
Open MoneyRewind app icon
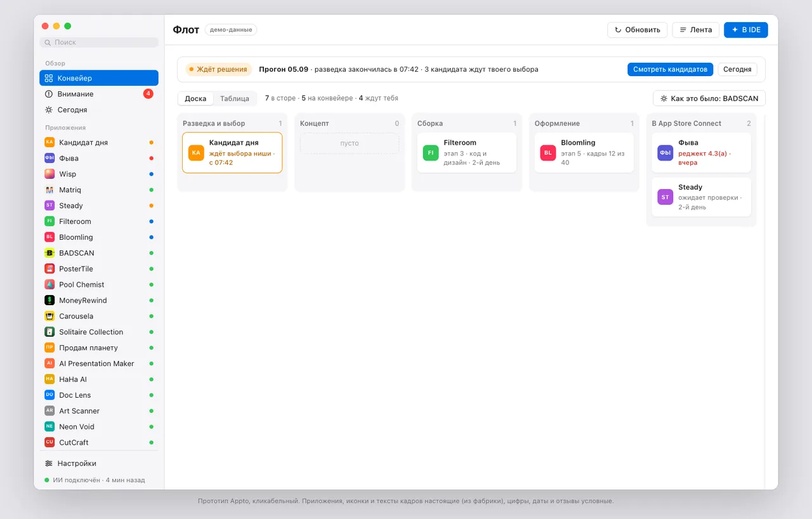tap(49, 300)
